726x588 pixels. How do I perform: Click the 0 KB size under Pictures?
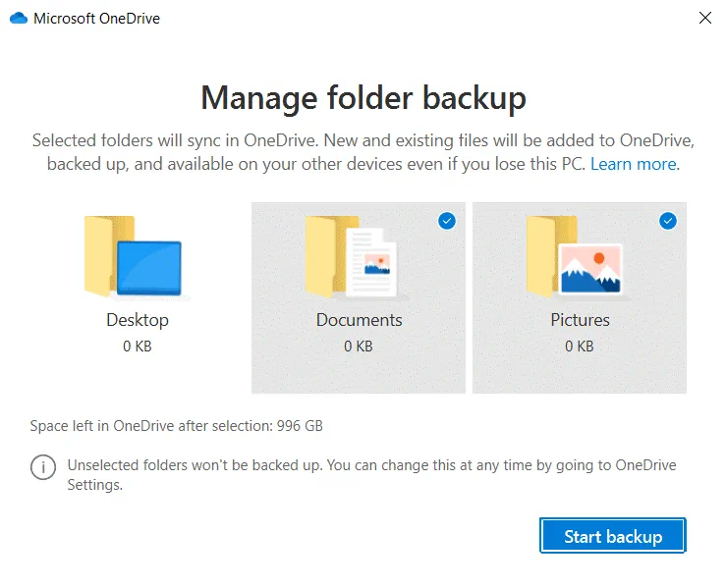(580, 346)
